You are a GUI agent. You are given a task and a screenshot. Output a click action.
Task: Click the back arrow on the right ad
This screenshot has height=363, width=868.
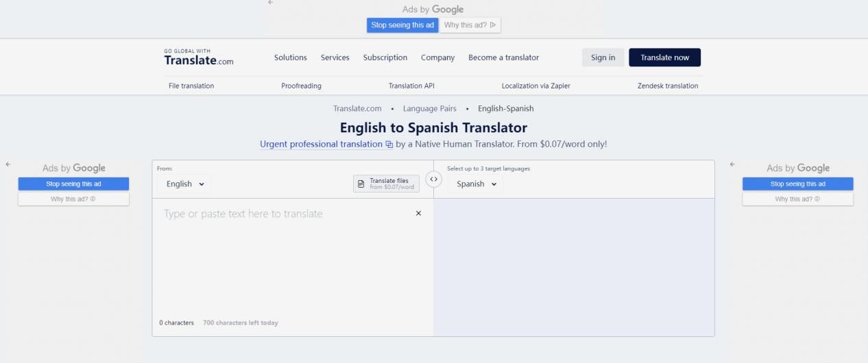(732, 164)
